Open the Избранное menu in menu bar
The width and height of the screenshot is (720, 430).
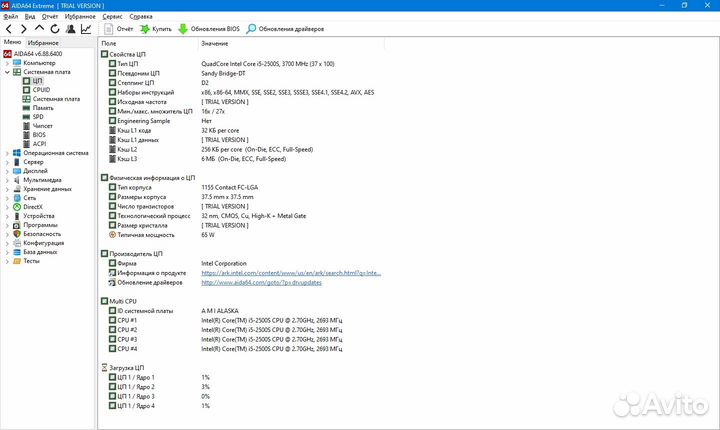(x=80, y=17)
